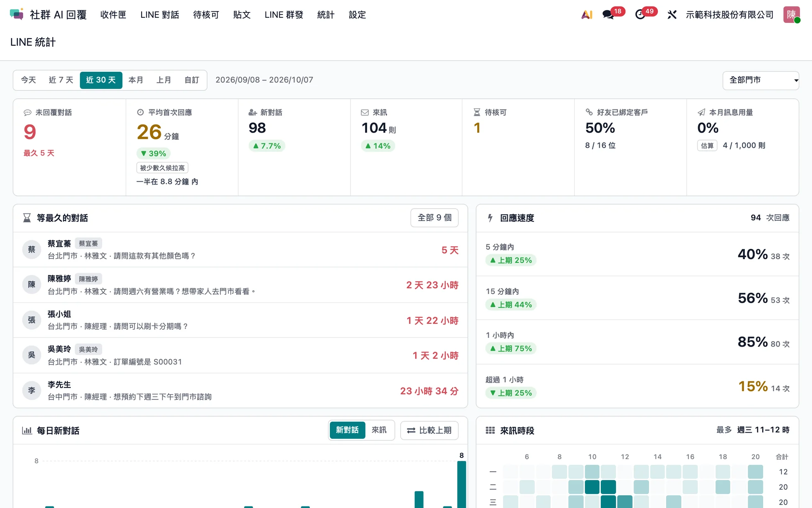Go to 收件匣 in the top menu
Image resolution: width=812 pixels, height=508 pixels.
(x=113, y=15)
